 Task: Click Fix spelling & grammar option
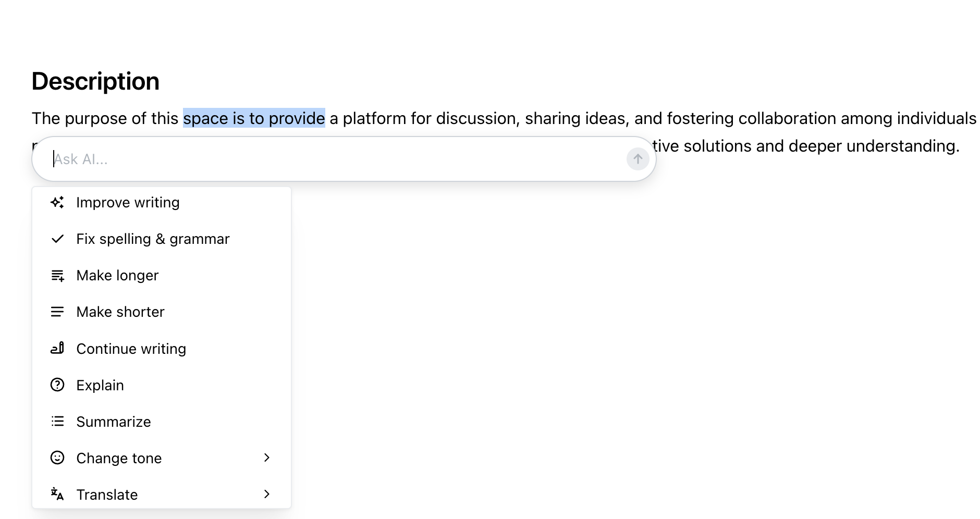(153, 239)
